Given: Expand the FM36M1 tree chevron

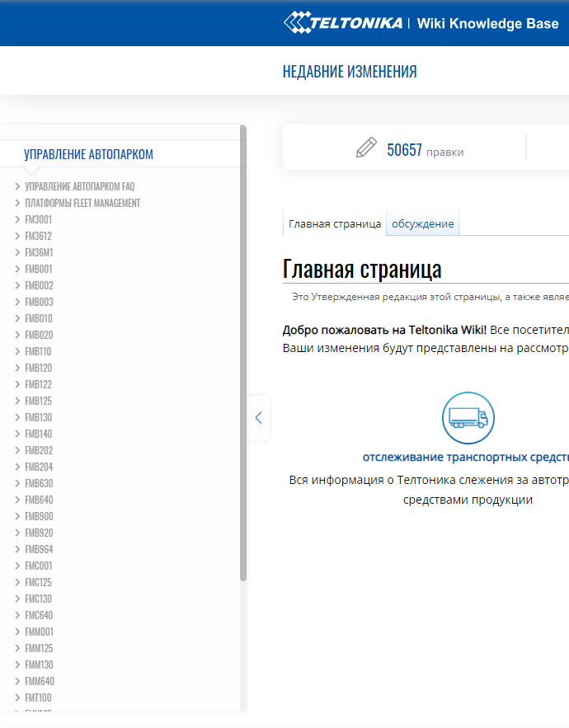Looking at the screenshot, I should click(x=17, y=252).
